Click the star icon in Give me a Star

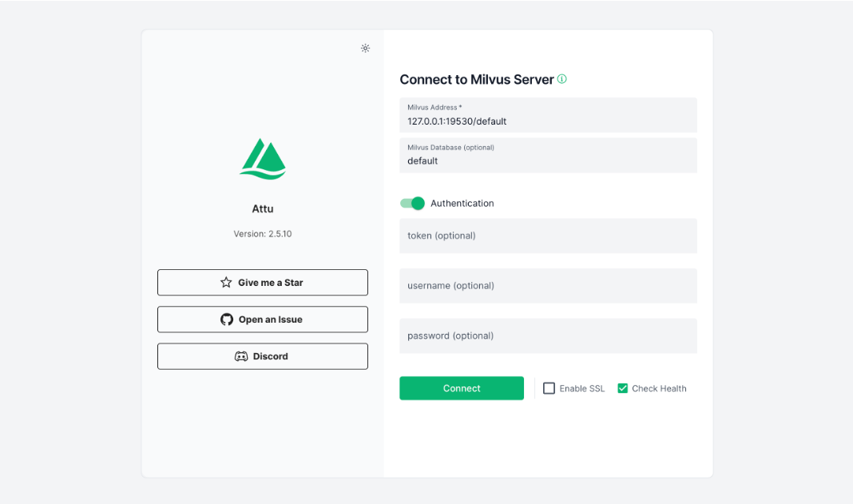[226, 283]
